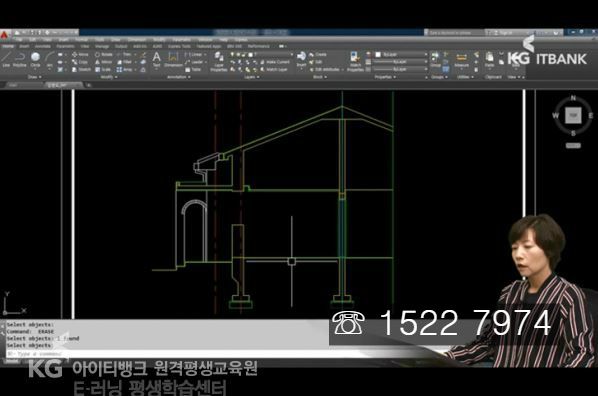Open the Dimension menu in menu bar
598x396 pixels.
[x=136, y=40]
